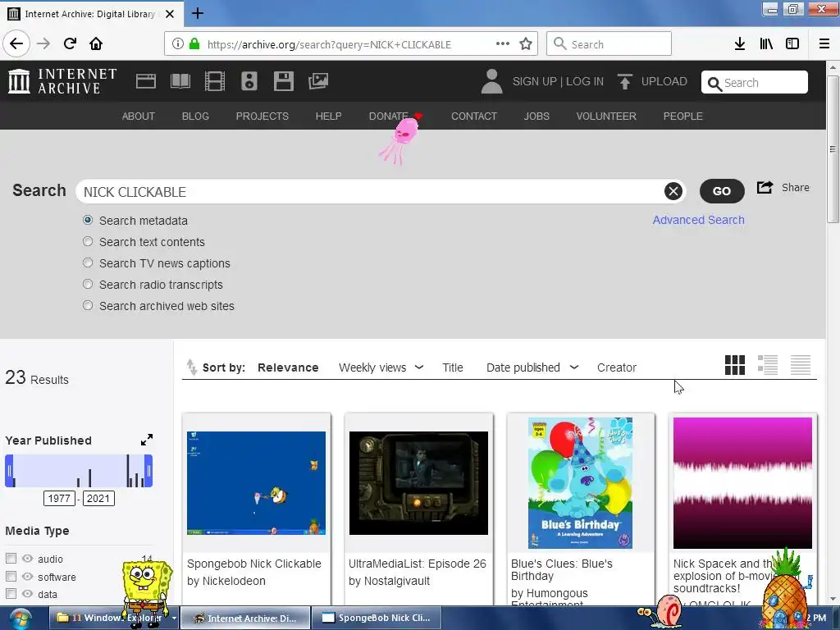
Task: Toggle sort direction arrows beside Sort by
Action: click(x=191, y=367)
